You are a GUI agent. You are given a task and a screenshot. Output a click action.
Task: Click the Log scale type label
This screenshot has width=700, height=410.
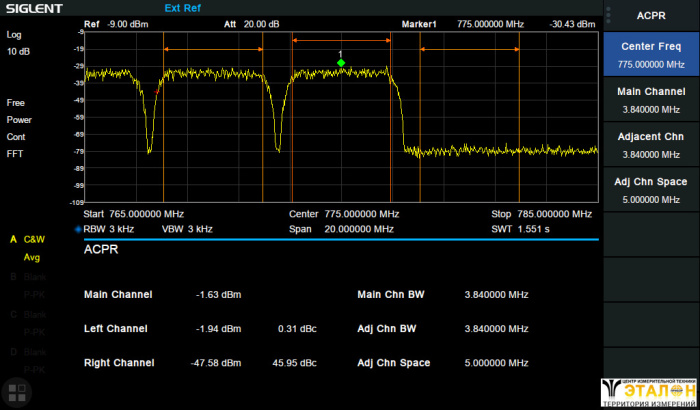pos(14,34)
